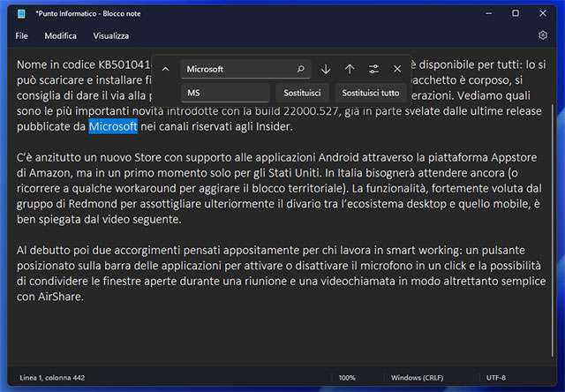Open Notepad settings gear icon

tap(543, 35)
